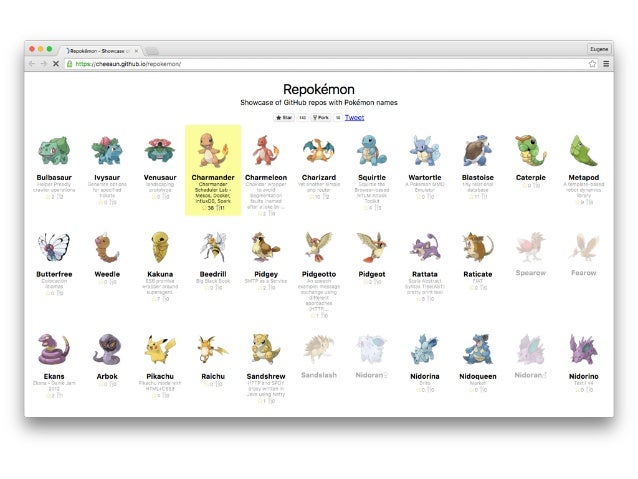Click the Pidgeot sprite
Screen dimensions: 638x479
click(371, 247)
